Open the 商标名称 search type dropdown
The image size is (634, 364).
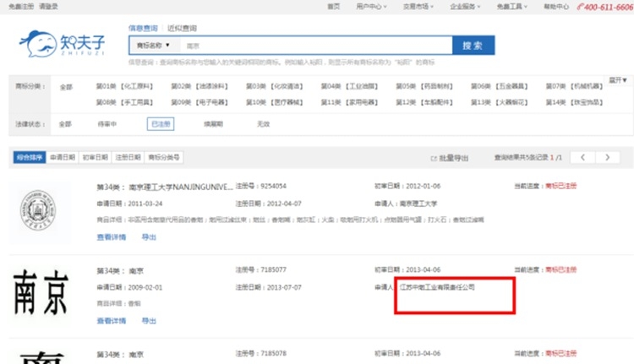(153, 46)
